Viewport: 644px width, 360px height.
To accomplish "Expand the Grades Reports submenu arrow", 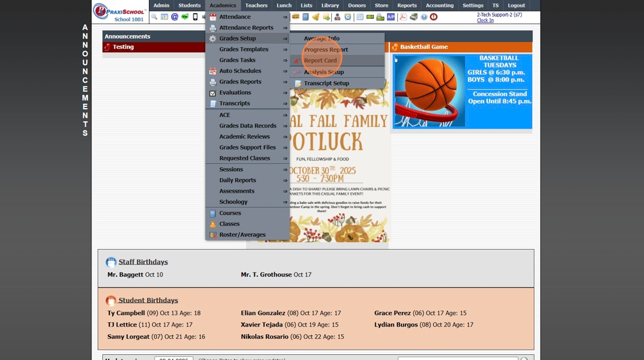I will [x=285, y=82].
